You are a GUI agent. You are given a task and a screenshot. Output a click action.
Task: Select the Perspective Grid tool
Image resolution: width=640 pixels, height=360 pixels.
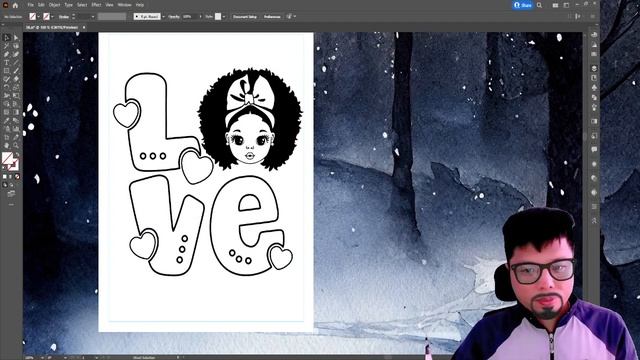click(16, 103)
